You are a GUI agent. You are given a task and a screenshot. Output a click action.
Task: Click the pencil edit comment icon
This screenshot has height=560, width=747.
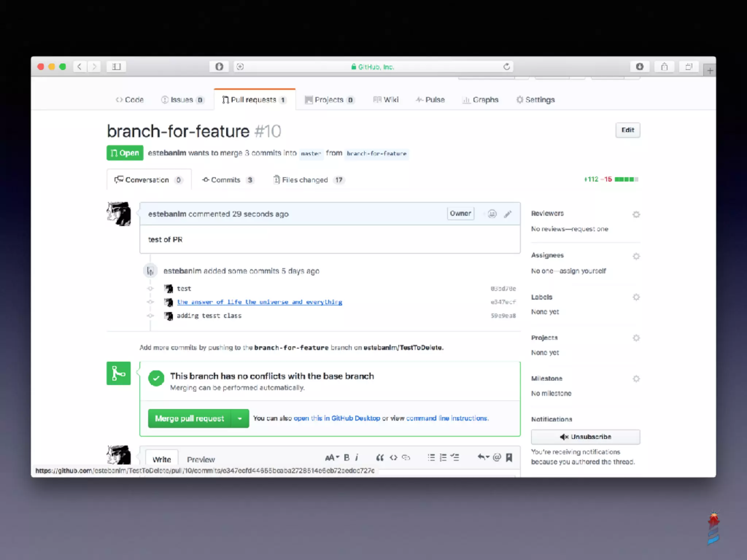[x=508, y=214]
